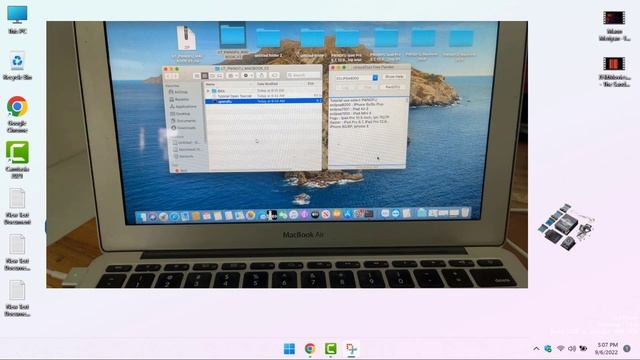Select the lower video file on desktop
Image resolution: width=640 pixels, height=360 pixels.
coord(614,71)
